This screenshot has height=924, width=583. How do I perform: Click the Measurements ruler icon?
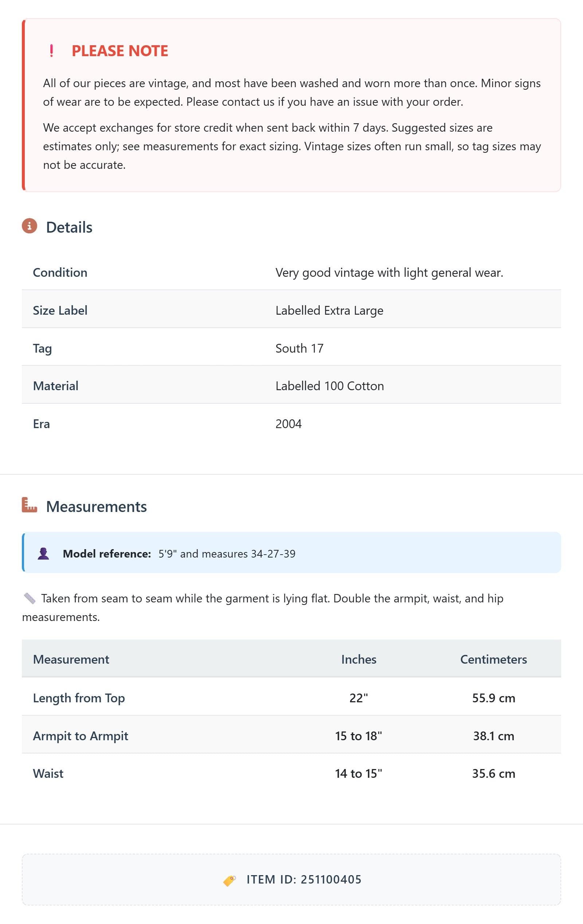30,505
